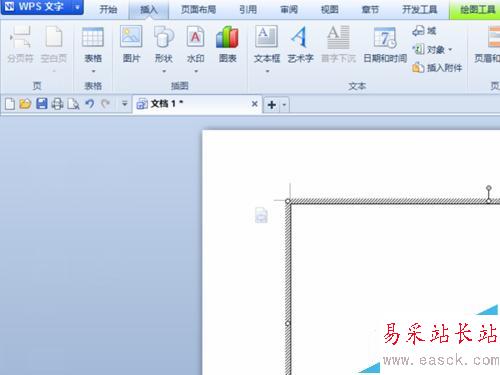Expand the WPS 文字 menu arrow
Screen dimensions: 500x375
(x=77, y=7)
